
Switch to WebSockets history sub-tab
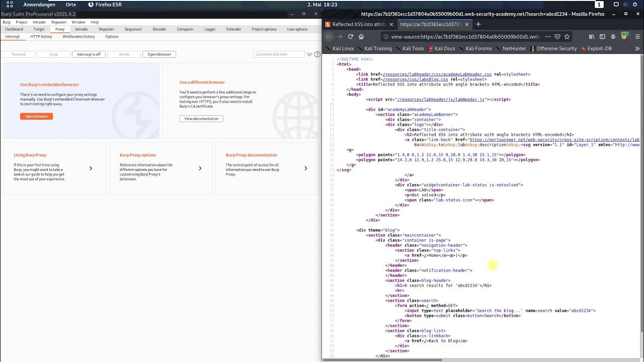pyautogui.click(x=78, y=37)
